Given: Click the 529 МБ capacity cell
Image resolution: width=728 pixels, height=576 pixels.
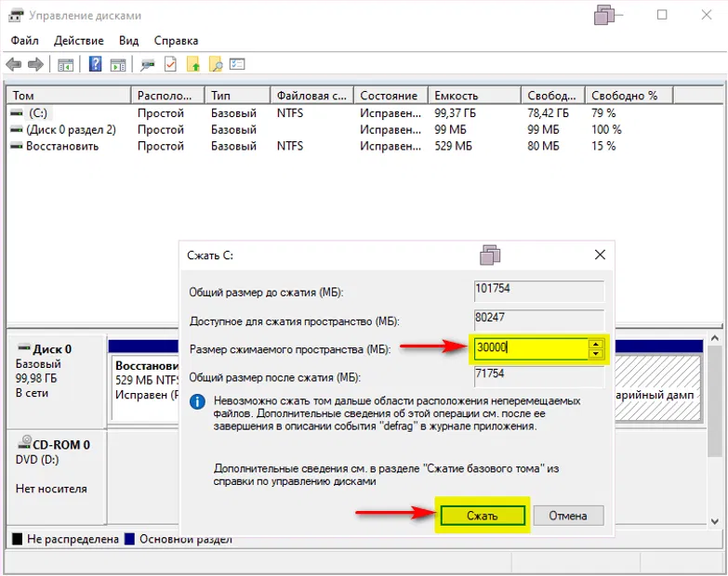Looking at the screenshot, I should point(453,146).
